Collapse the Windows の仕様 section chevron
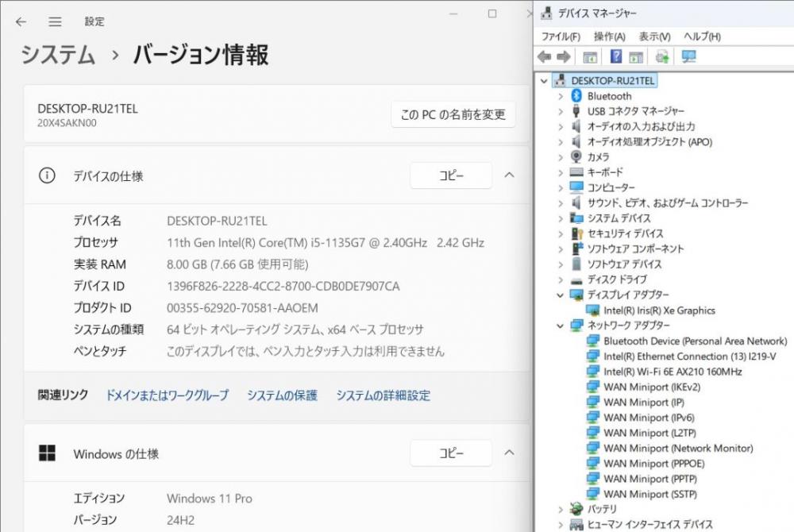This screenshot has height=532, width=794. [x=510, y=453]
